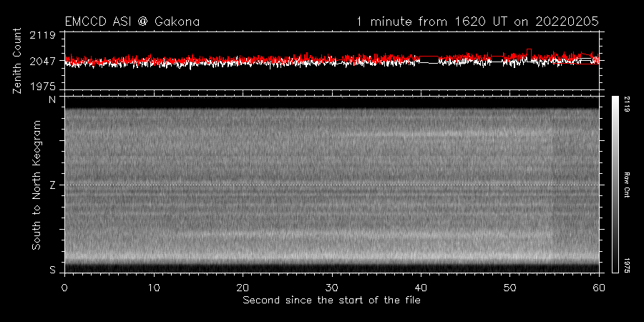Click the 40 second tick label
This screenshot has width=644, height=322.
click(421, 287)
